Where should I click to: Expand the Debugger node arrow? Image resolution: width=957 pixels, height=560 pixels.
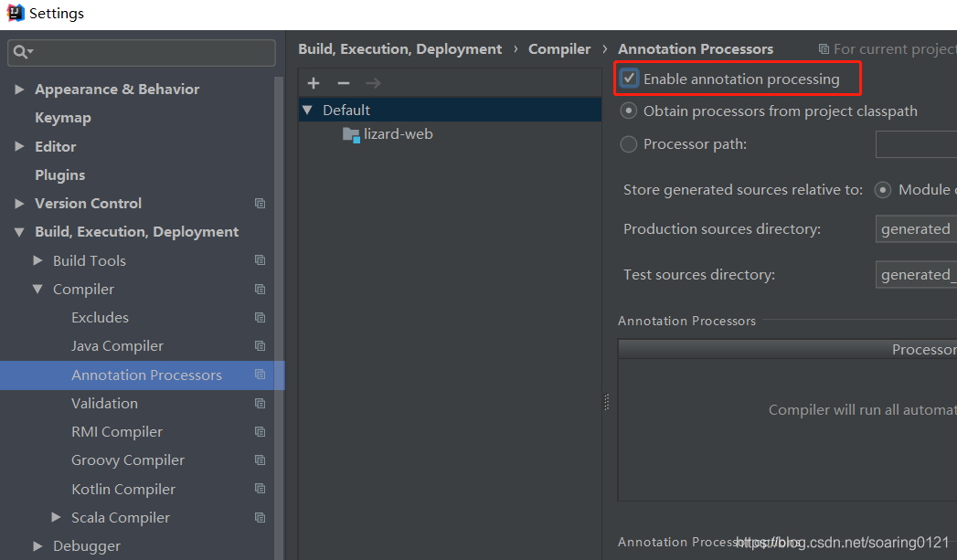(37, 546)
